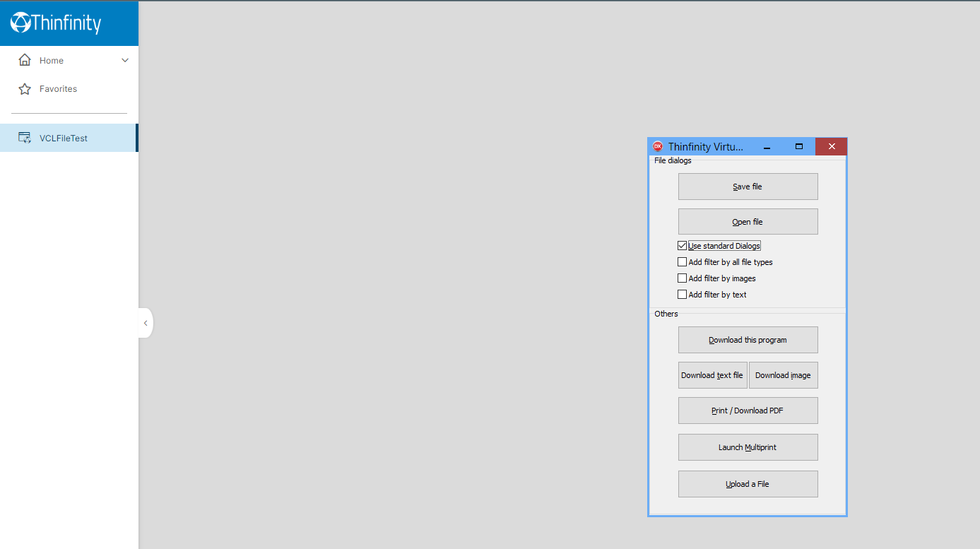Click Download image button

(x=784, y=375)
